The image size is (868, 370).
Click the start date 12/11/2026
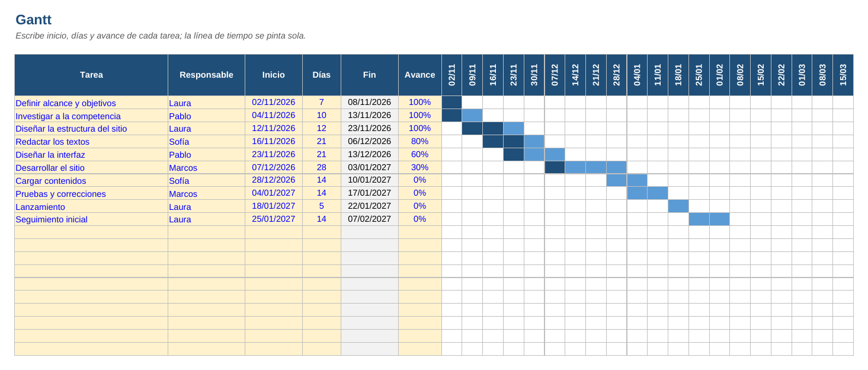click(x=274, y=129)
